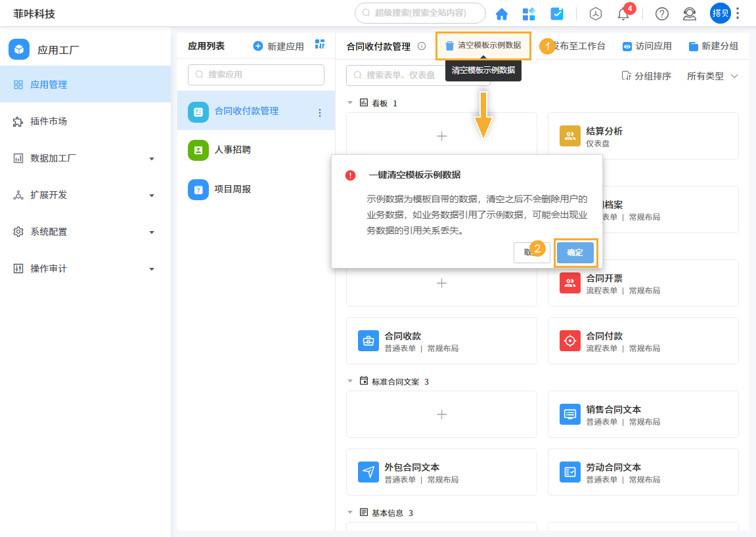Select the 人事招聘 app icon

198,150
